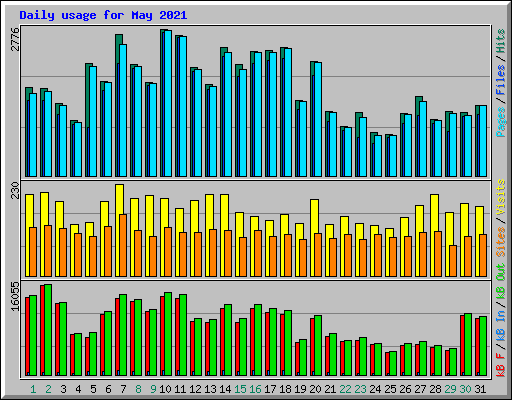Click day label 27 on the x-axis

pos(420,389)
